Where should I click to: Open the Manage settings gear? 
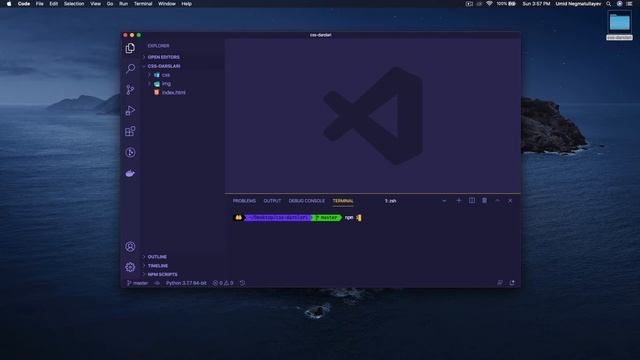130,267
